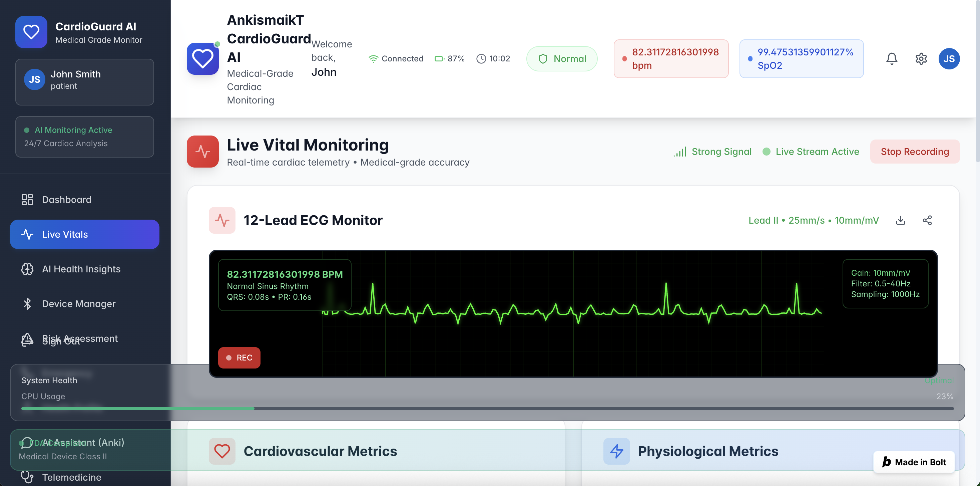Click the Physiological Metrics lightning icon
Screen dimensions: 980x486
[616, 451]
